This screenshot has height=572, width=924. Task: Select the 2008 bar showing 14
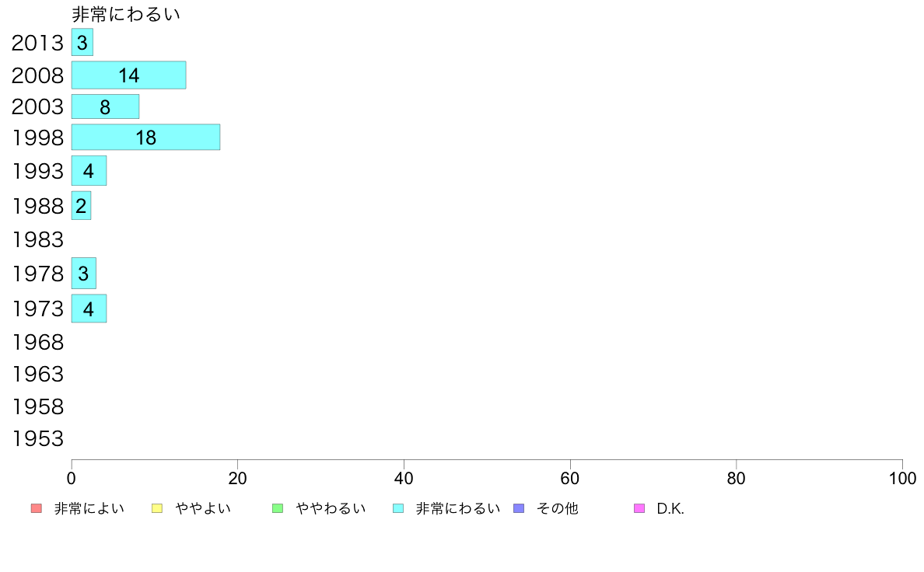tap(128, 75)
